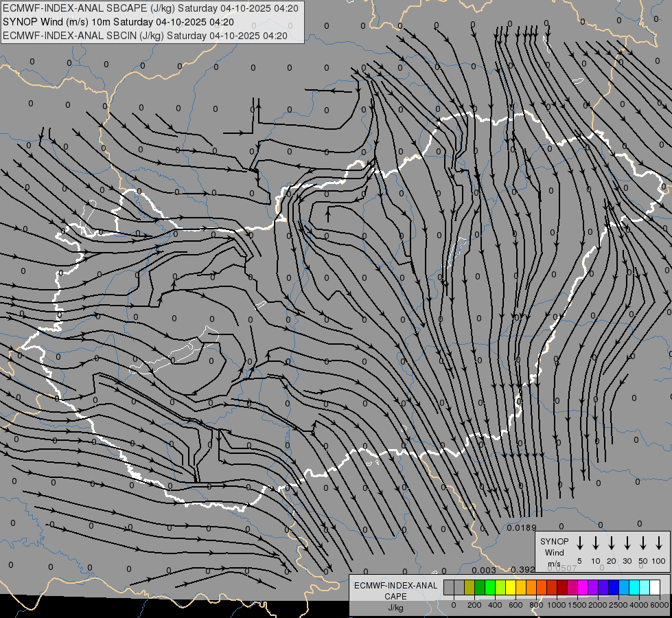672x618 pixels.
Task: Click the 800 tick label in legend
Action: (x=536, y=605)
